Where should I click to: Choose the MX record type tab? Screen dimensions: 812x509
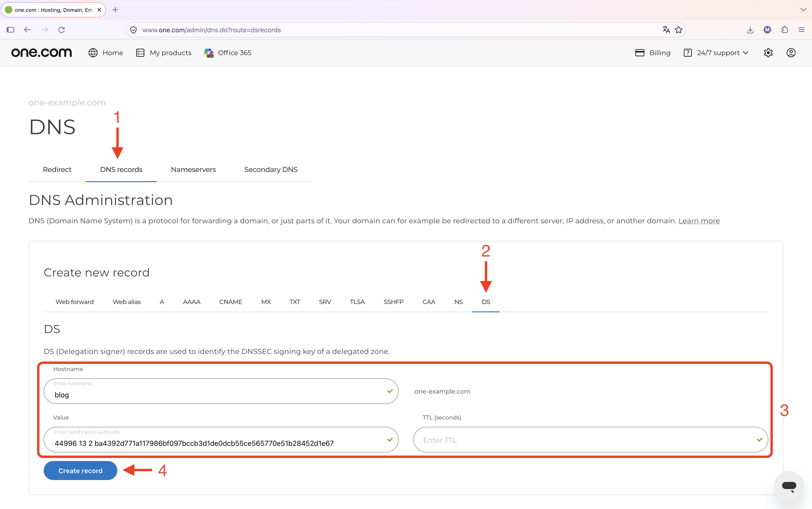coord(266,302)
